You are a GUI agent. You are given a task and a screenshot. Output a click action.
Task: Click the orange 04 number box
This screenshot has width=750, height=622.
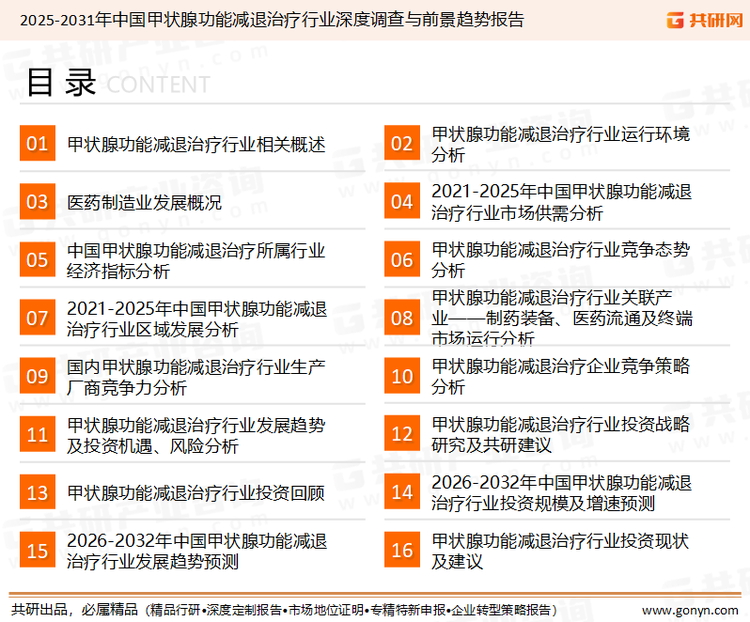[402, 201]
